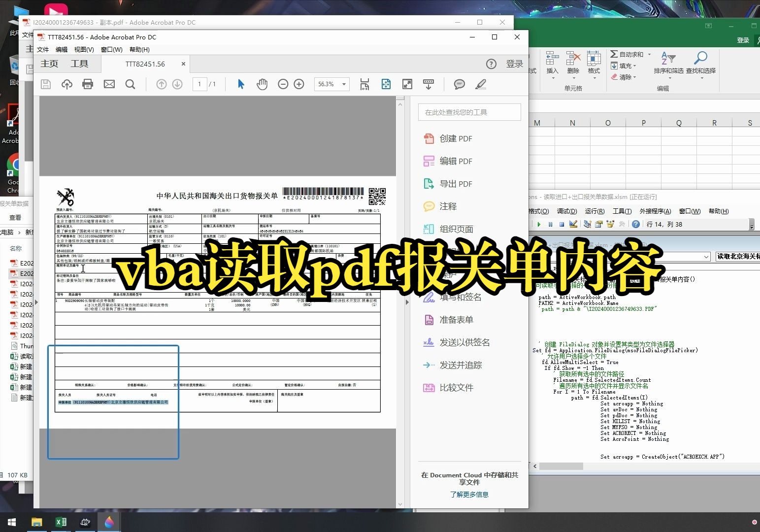Open the 注释 comment tool
760x532 pixels.
coord(448,206)
